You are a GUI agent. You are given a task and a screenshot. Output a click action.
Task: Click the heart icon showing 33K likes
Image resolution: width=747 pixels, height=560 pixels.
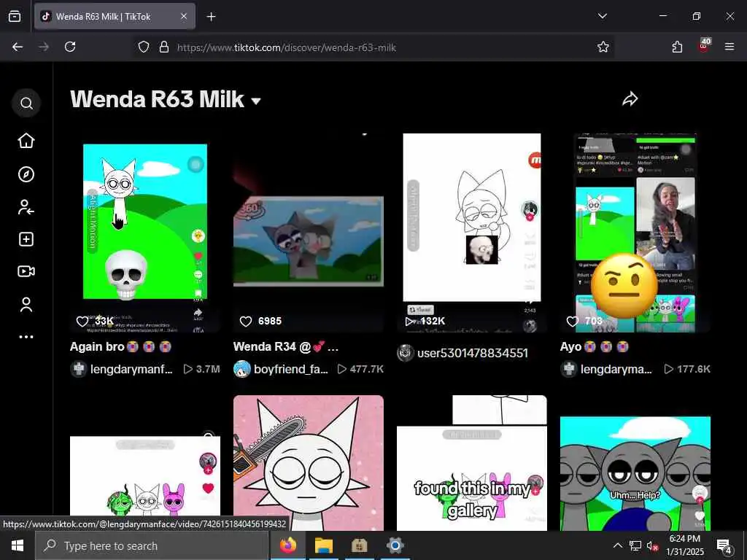coord(82,322)
